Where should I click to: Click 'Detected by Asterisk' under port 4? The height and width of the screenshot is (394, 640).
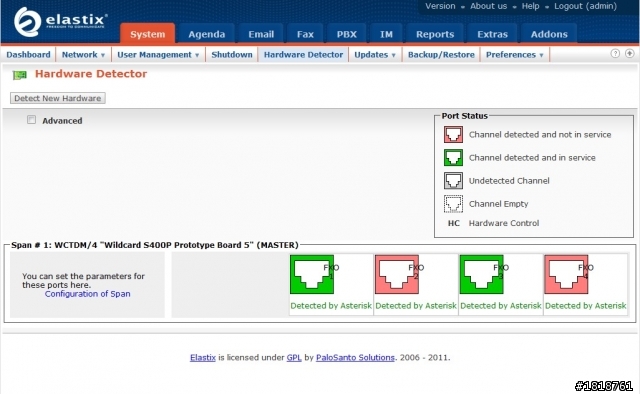click(x=586, y=306)
